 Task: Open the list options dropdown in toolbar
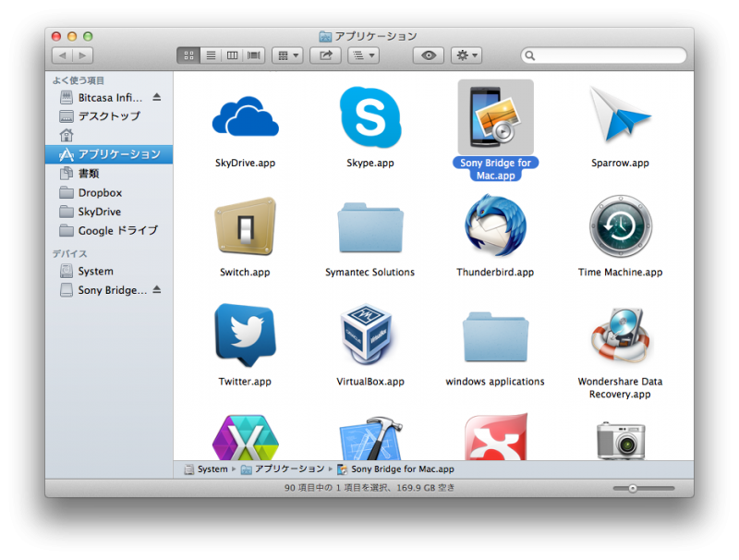pos(363,55)
